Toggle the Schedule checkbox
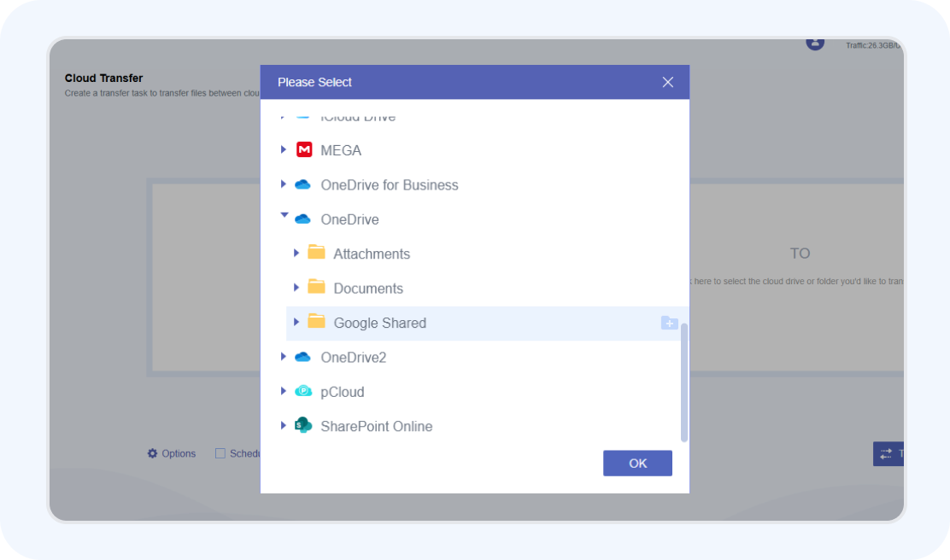 tap(220, 453)
